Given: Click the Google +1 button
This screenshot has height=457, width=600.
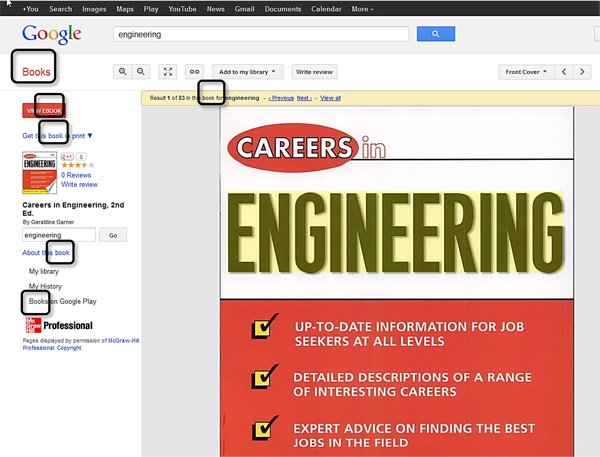Looking at the screenshot, I should coord(67,157).
